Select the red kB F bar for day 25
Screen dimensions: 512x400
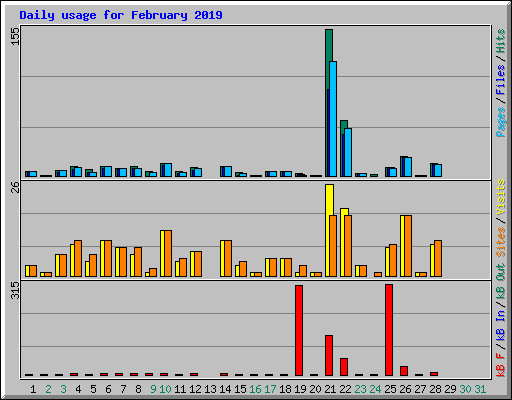389,330
